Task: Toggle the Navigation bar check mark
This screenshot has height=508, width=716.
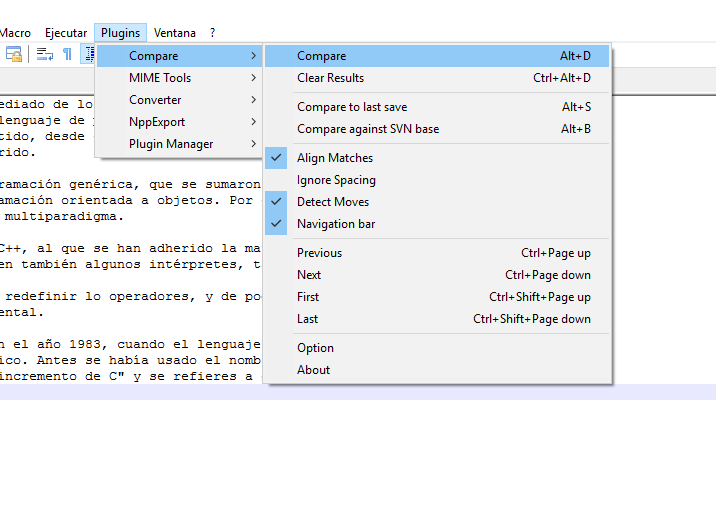Action: (276, 223)
